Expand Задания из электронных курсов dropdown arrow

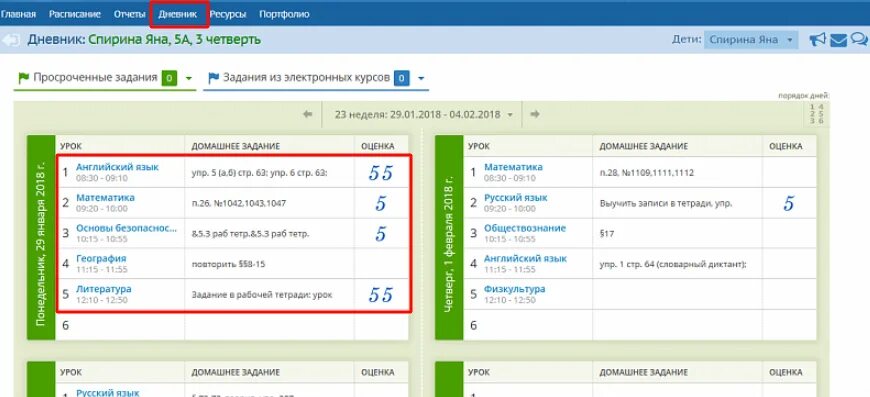click(x=421, y=78)
